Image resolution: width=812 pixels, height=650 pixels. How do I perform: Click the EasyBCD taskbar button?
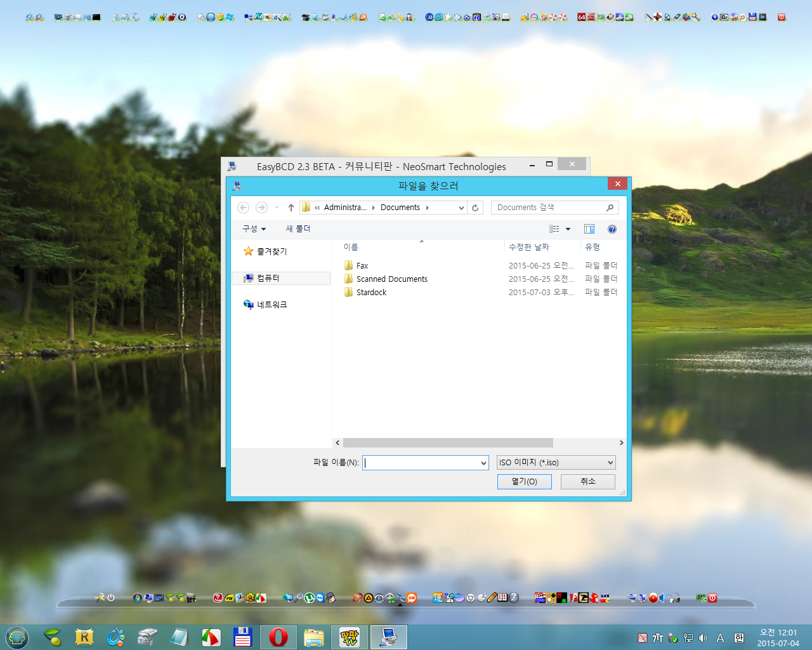pyautogui.click(x=388, y=637)
